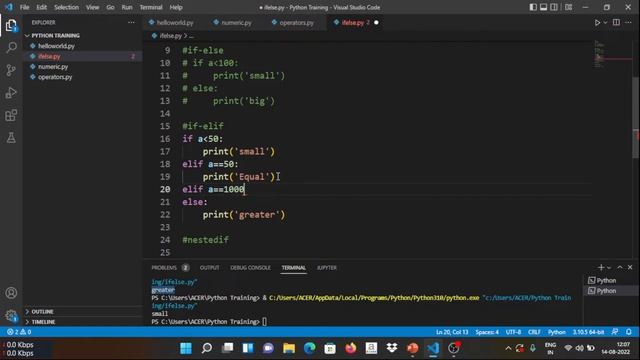640x360 pixels.
Task: Open Customize Layout button
Action: (569, 7)
